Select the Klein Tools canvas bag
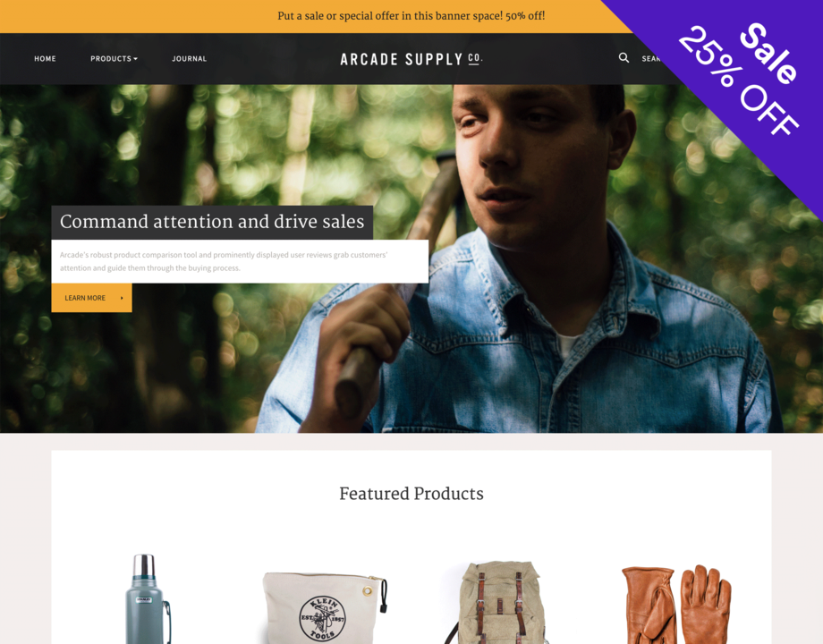Viewport: 823px width, 644px height. (325, 608)
